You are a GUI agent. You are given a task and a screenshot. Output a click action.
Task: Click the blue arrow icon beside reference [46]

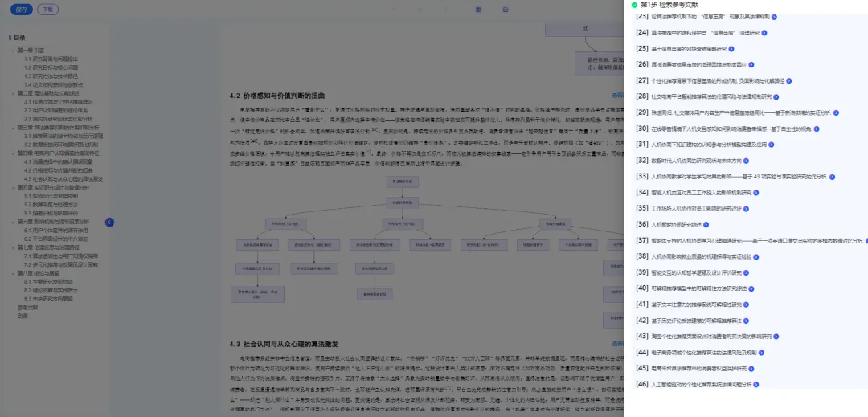(x=755, y=384)
